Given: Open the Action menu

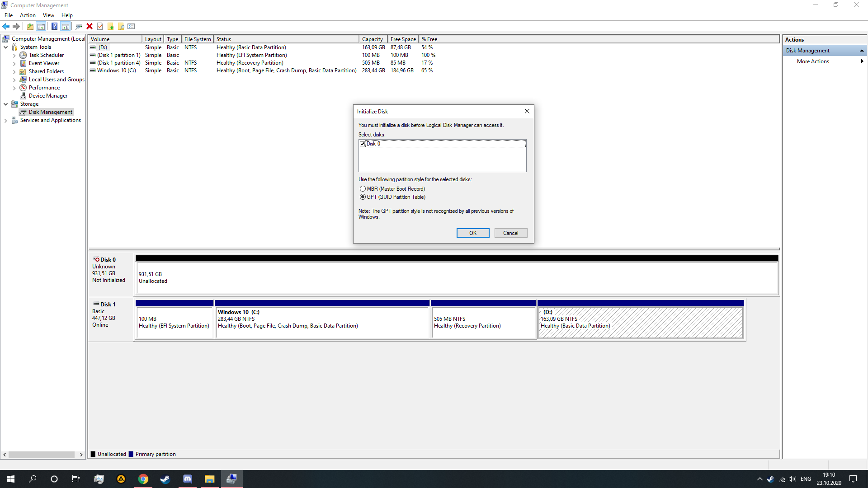Looking at the screenshot, I should (28, 15).
